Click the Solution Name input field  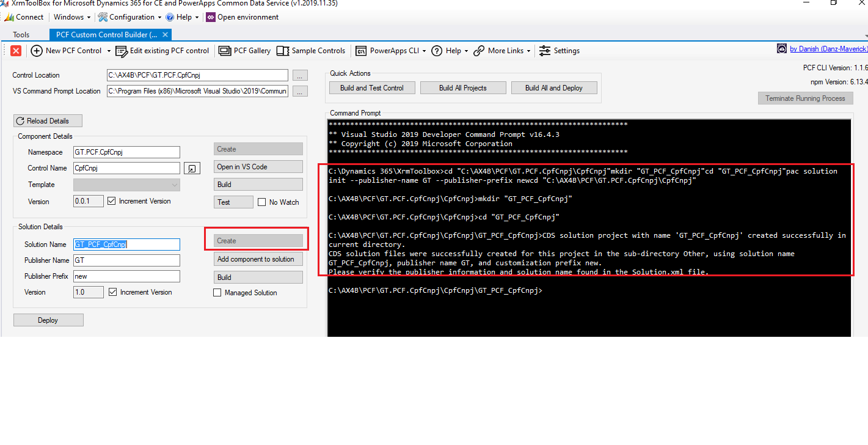pos(126,245)
